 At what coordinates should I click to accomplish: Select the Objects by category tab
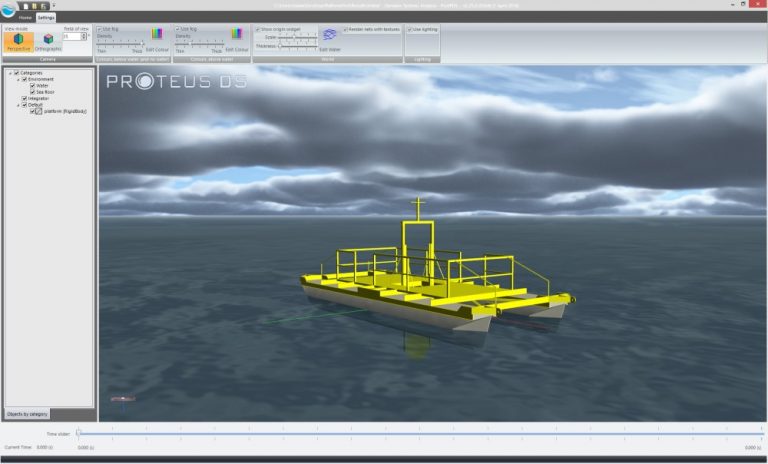point(27,414)
